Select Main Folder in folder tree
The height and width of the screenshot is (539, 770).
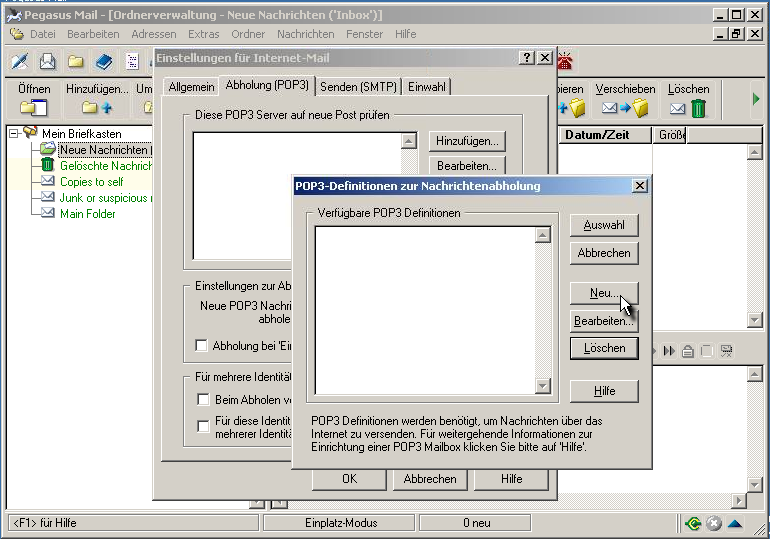pos(87,214)
